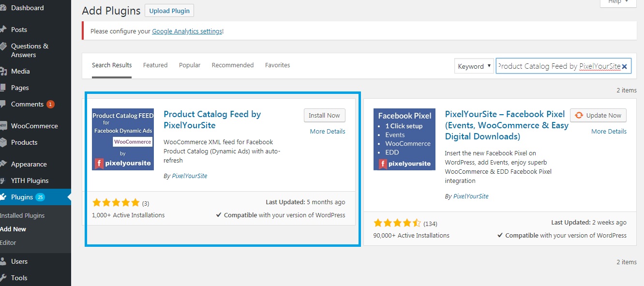Click the Upload Plugin button

point(169,11)
